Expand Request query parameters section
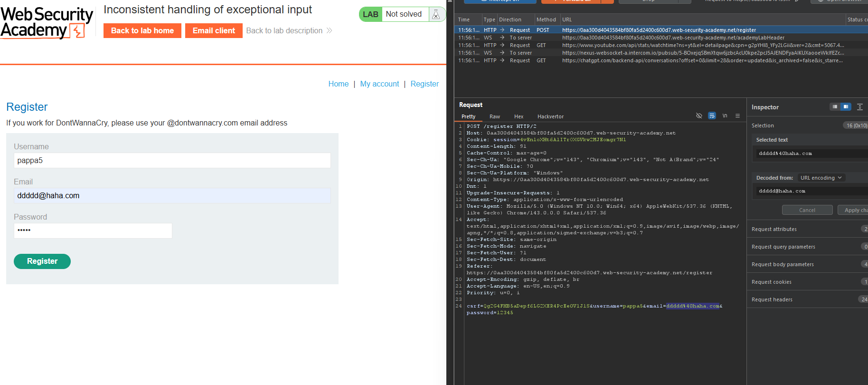This screenshot has width=868, height=385. click(807, 247)
